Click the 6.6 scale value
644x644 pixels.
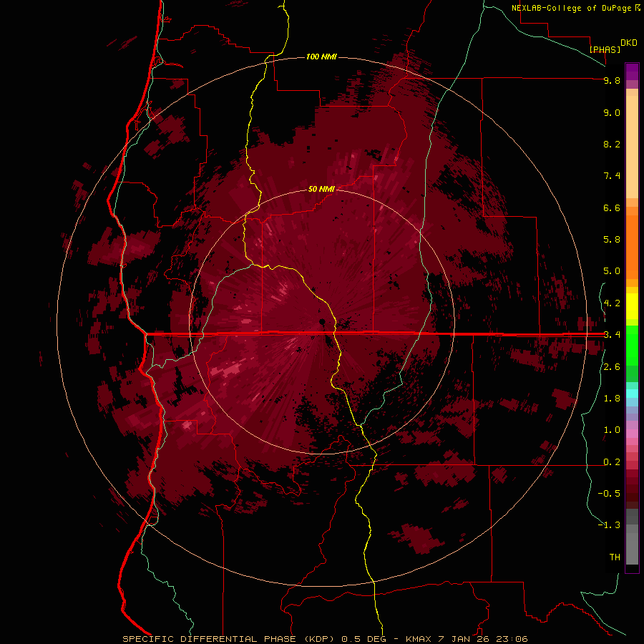[611, 208]
